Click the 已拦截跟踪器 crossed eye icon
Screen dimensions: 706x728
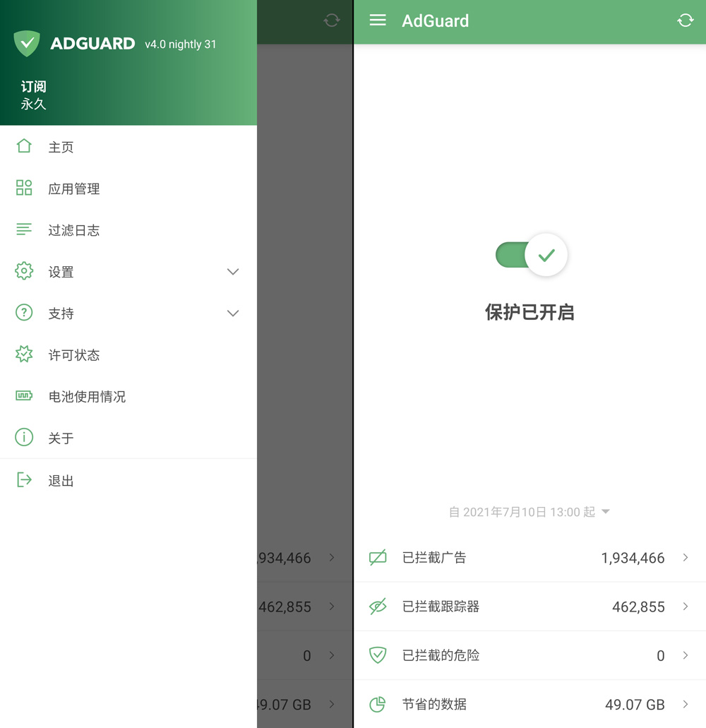coord(378,607)
